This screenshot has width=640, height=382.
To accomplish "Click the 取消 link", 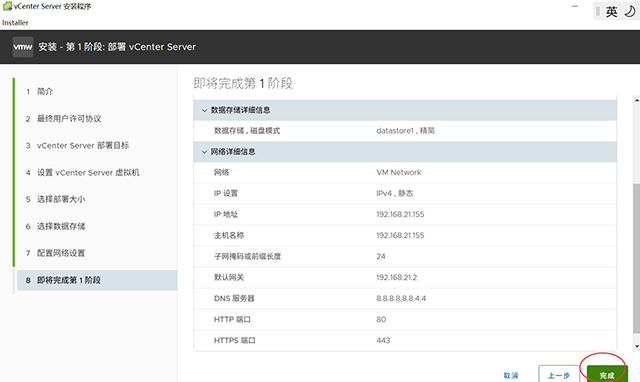I will click(511, 375).
